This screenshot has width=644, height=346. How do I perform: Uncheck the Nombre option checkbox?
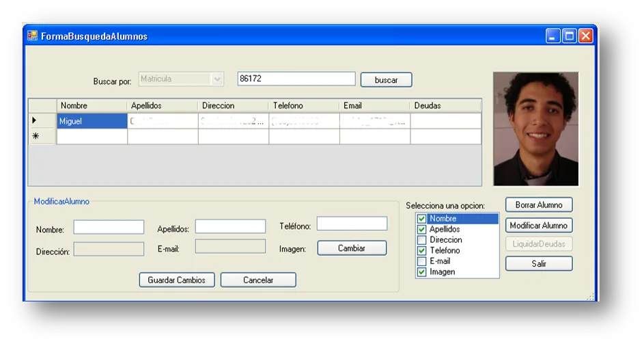421,218
